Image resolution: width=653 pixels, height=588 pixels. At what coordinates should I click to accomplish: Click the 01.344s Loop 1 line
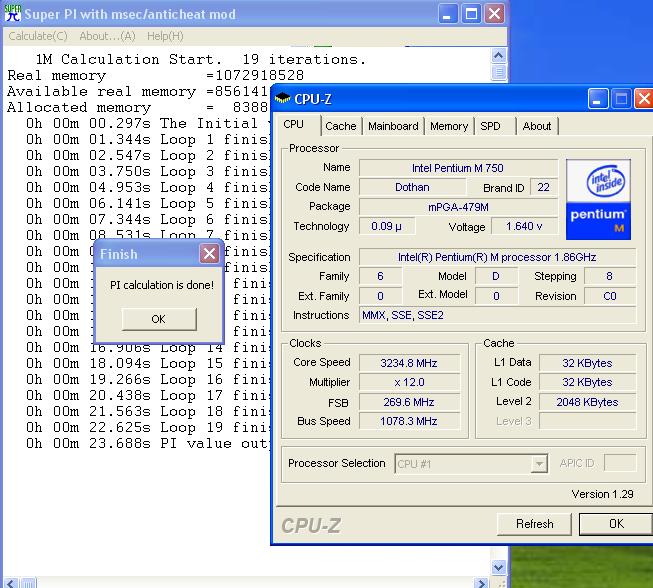[x=147, y=140]
